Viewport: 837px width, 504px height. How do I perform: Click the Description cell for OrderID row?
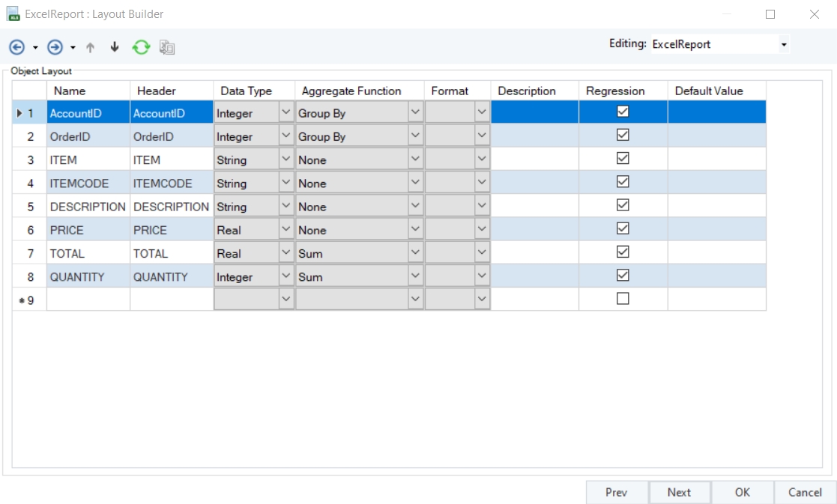[x=534, y=136]
